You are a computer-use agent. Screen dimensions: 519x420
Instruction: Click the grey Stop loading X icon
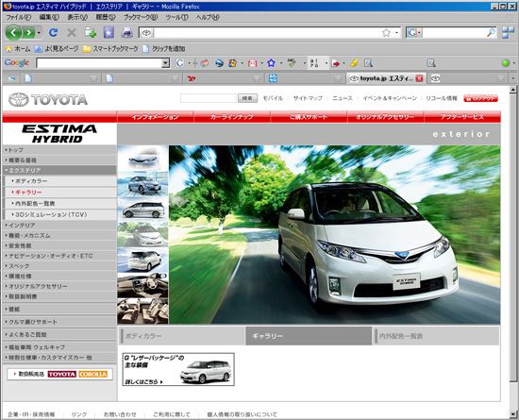pos(72,32)
